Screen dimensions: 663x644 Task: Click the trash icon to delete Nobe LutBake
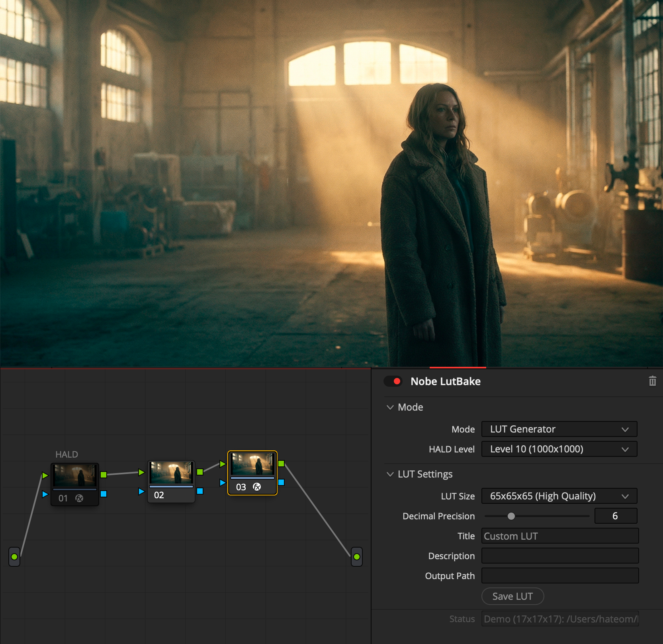[652, 381]
